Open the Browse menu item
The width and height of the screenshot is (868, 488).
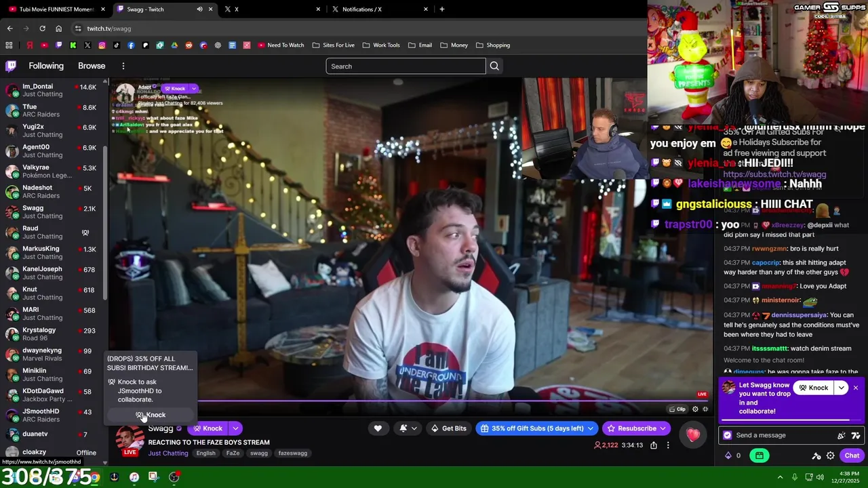pos(92,66)
